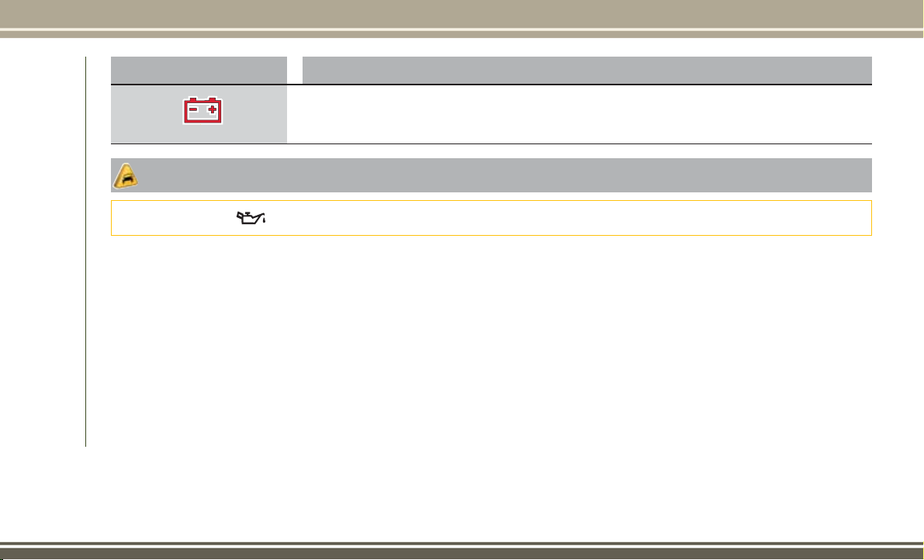This screenshot has height=560, width=924.
Task: Click the horizontal rule below the battery row
Action: point(491,143)
